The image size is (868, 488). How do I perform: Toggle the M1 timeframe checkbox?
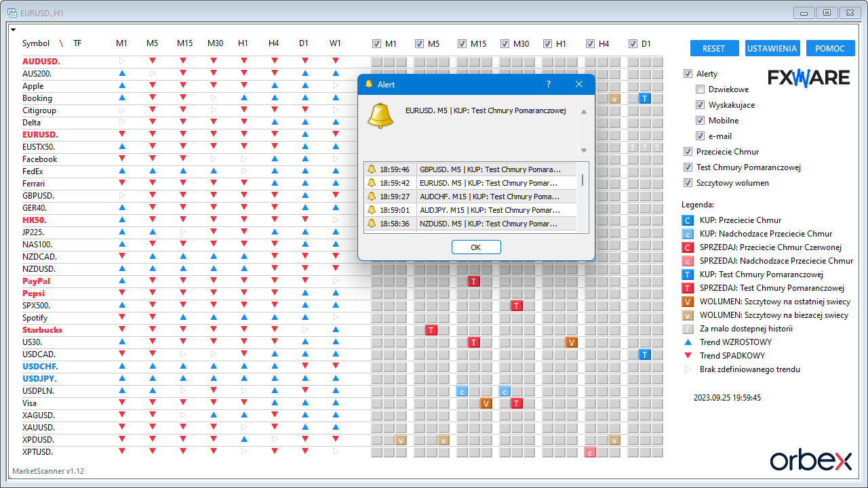pyautogui.click(x=376, y=44)
